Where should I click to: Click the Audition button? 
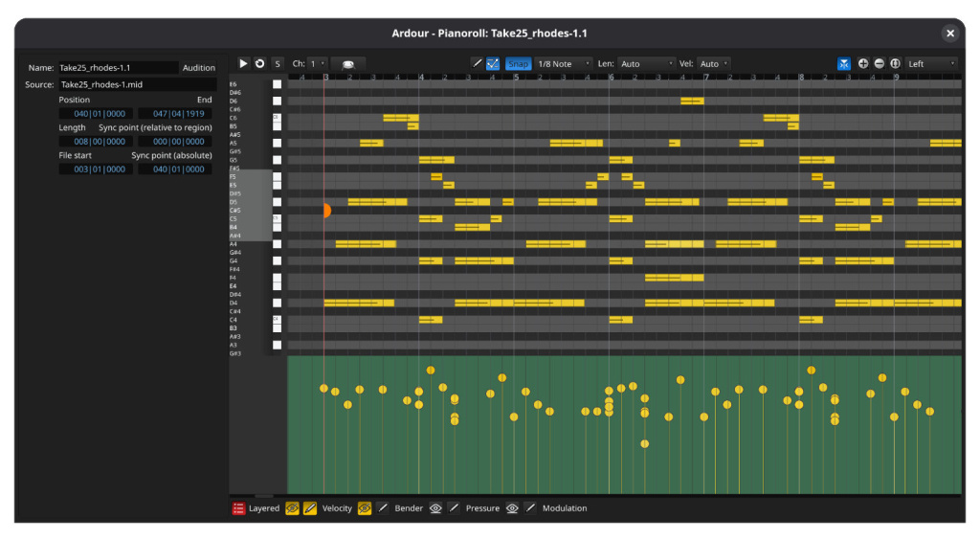click(199, 68)
